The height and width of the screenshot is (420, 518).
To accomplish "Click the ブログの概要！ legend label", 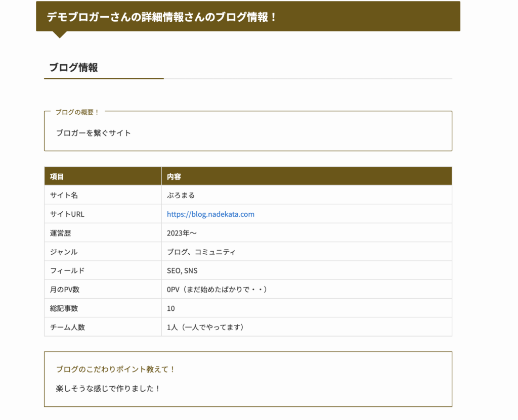I will coord(77,112).
